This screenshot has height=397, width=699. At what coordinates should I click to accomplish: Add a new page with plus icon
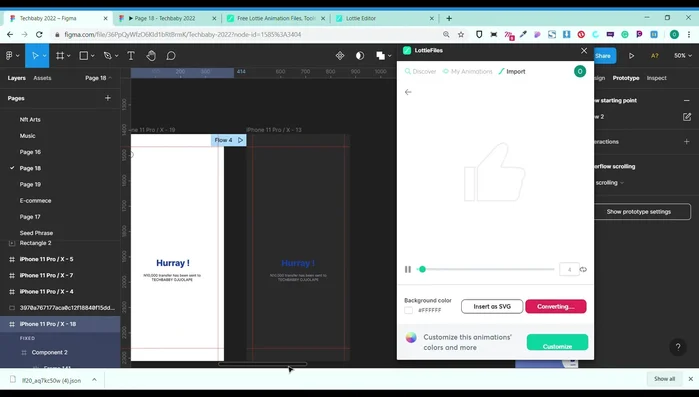[x=108, y=98]
